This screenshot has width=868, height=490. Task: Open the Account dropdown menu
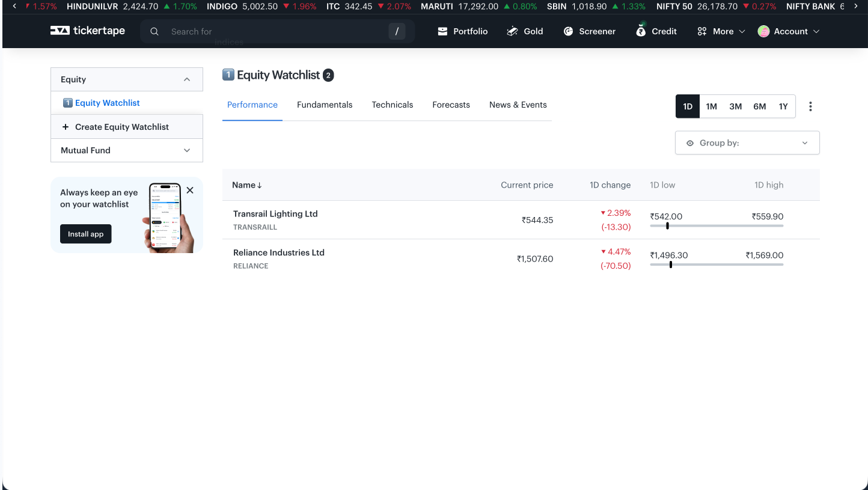pos(789,31)
